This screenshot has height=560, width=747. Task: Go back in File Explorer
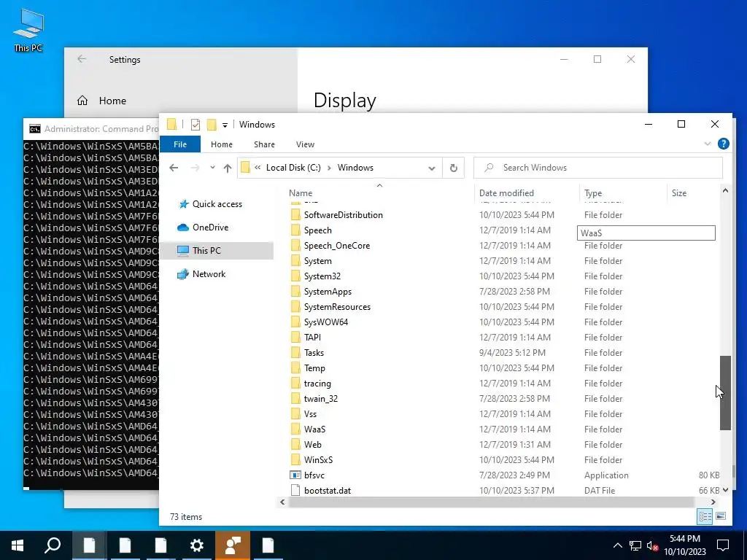click(x=174, y=168)
